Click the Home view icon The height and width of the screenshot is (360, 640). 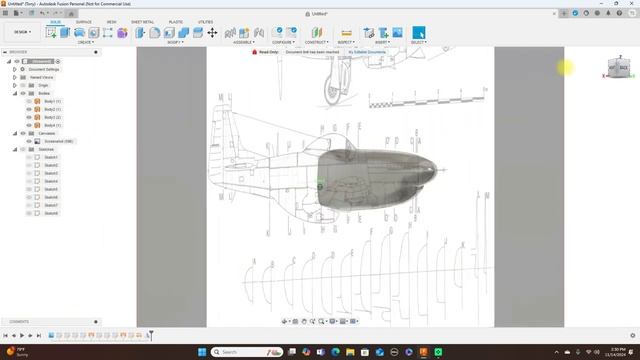(71, 13)
